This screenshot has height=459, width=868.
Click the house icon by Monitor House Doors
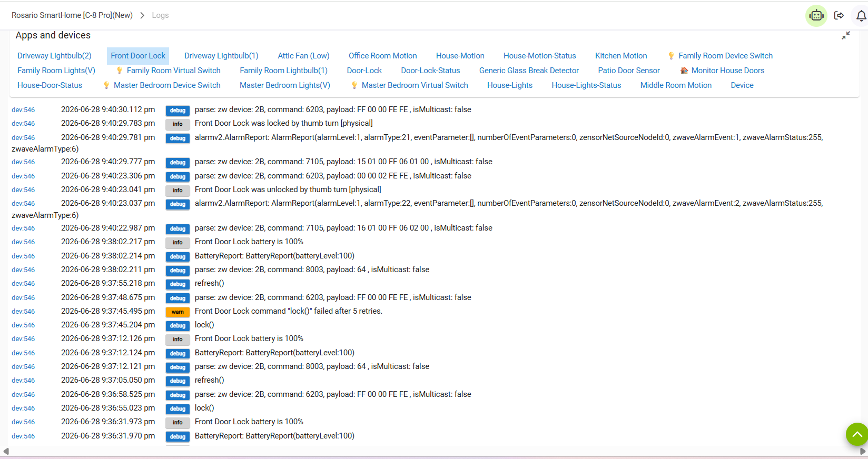[684, 71]
